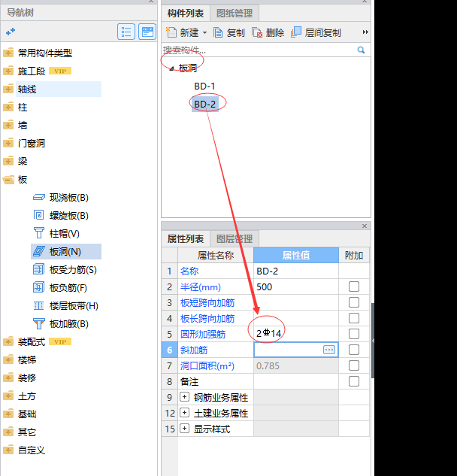The width and height of the screenshot is (457, 476).
Task: Click the 名称 value cell BD-2
Action: (x=296, y=271)
